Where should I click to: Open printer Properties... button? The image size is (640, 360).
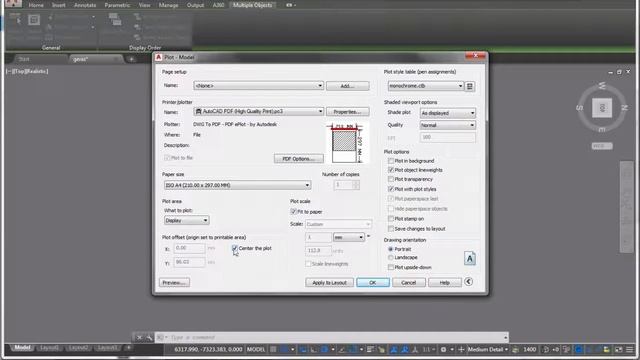click(348, 112)
